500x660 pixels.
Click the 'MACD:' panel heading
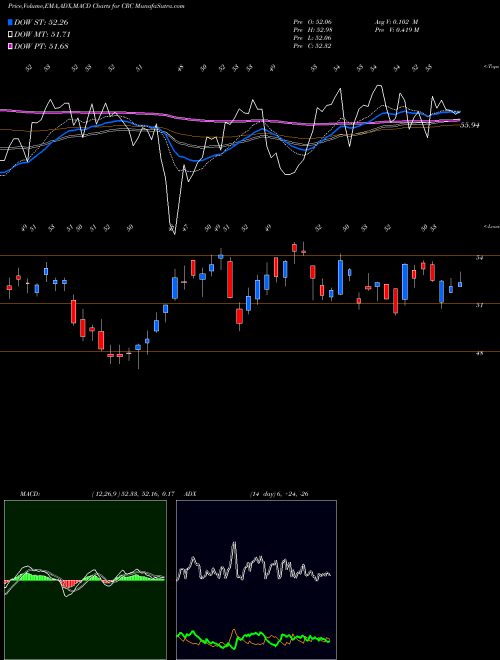[x=30, y=494]
